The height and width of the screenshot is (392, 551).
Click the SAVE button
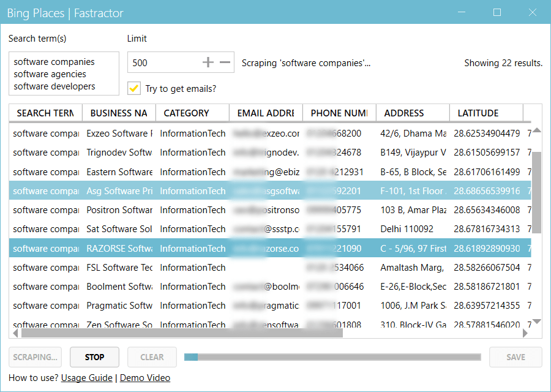pyautogui.click(x=515, y=357)
